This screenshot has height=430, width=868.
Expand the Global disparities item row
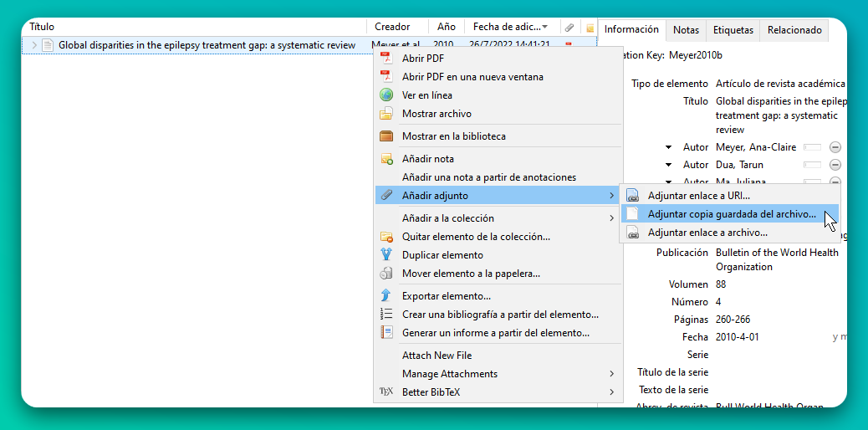tap(34, 45)
